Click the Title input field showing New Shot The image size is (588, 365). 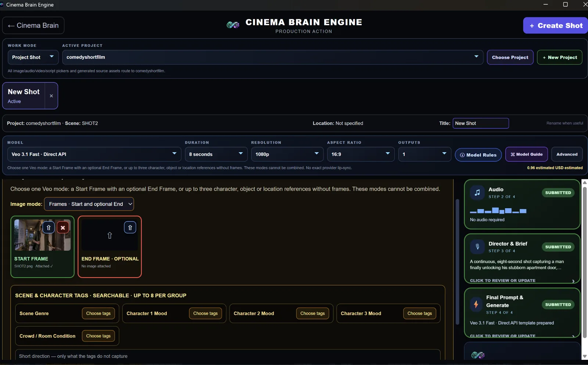(x=481, y=123)
